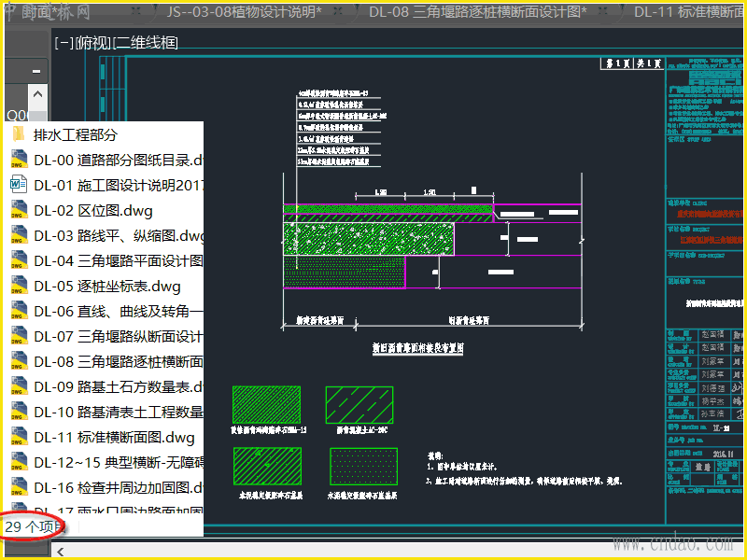This screenshot has width=747, height=560.
Task: Click the DWG icon of DL-12~15 典型横断
Action: [x=19, y=462]
